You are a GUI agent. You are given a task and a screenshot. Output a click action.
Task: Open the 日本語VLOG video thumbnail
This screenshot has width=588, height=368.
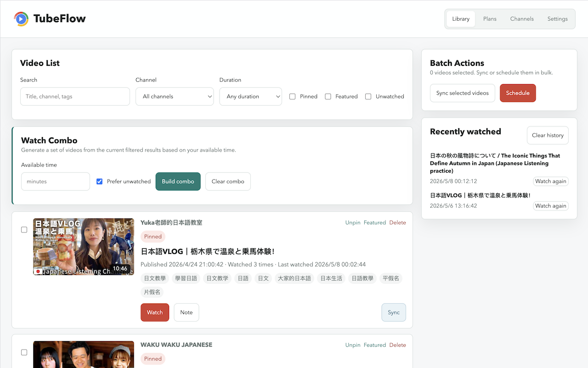84,247
